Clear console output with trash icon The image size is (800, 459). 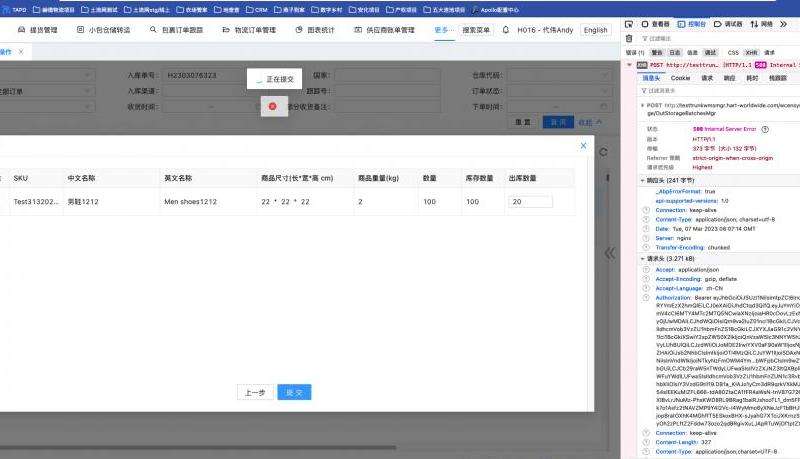pyautogui.click(x=629, y=38)
